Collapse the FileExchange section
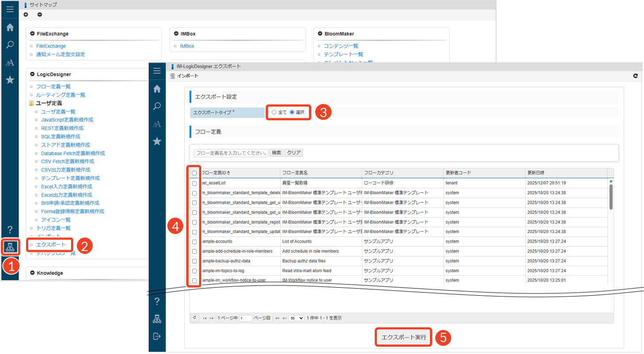Viewport: 644px width, 354px height. point(32,34)
